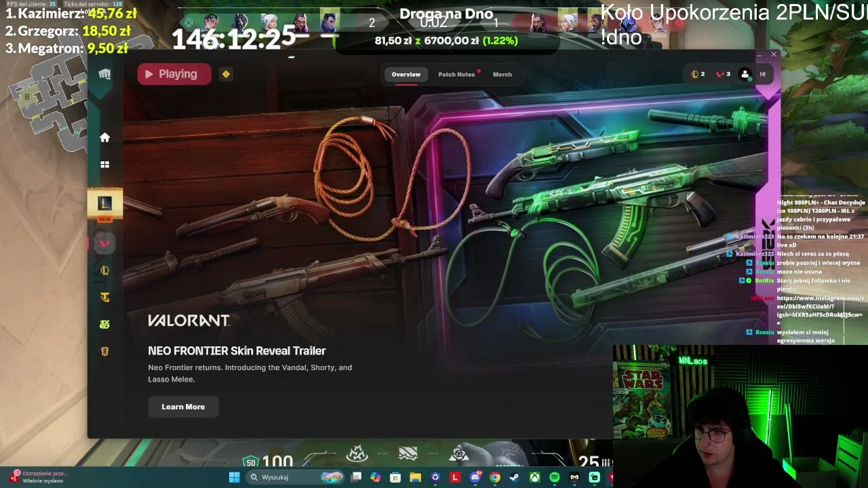Open Steam from the taskbar
Screen dimensions: 868x488
[515, 477]
